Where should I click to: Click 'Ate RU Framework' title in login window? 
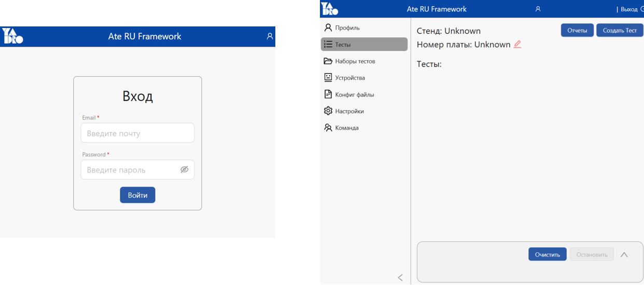tap(145, 37)
